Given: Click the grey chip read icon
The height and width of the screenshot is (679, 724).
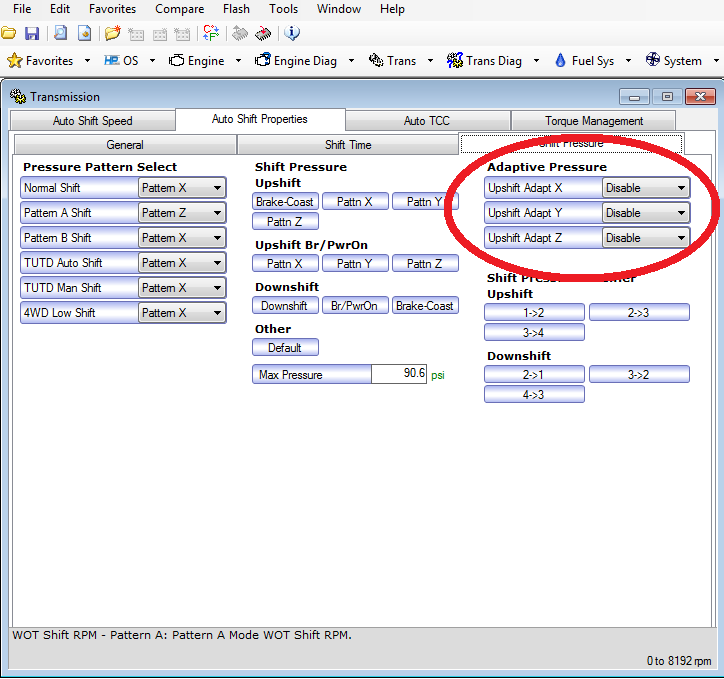Looking at the screenshot, I should tap(240, 33).
